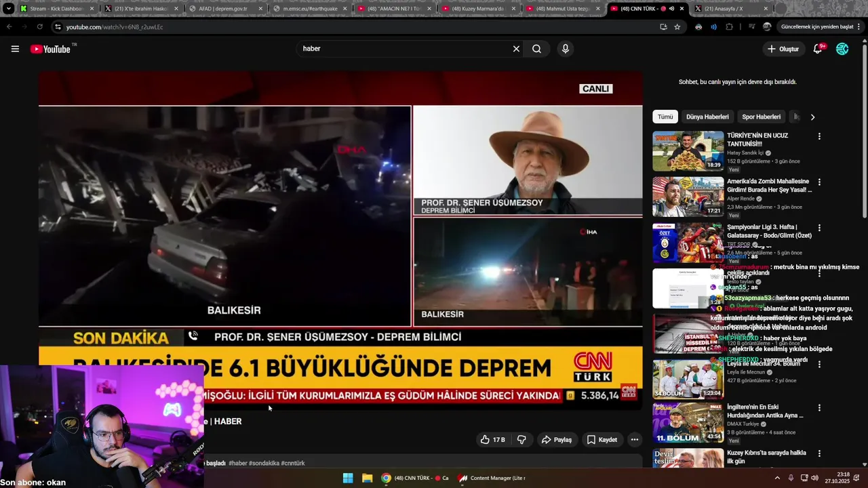
Task: Select the Tümü filter chip
Action: [x=665, y=117]
